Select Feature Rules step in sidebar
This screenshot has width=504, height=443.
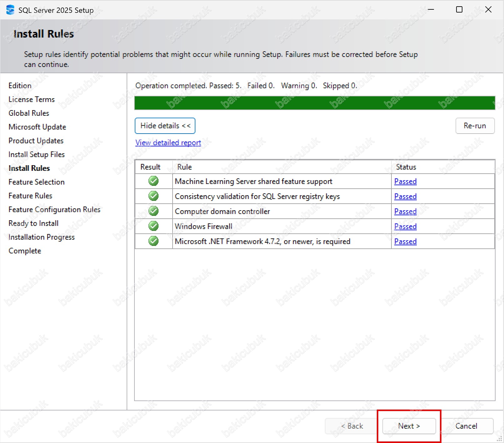click(x=30, y=196)
